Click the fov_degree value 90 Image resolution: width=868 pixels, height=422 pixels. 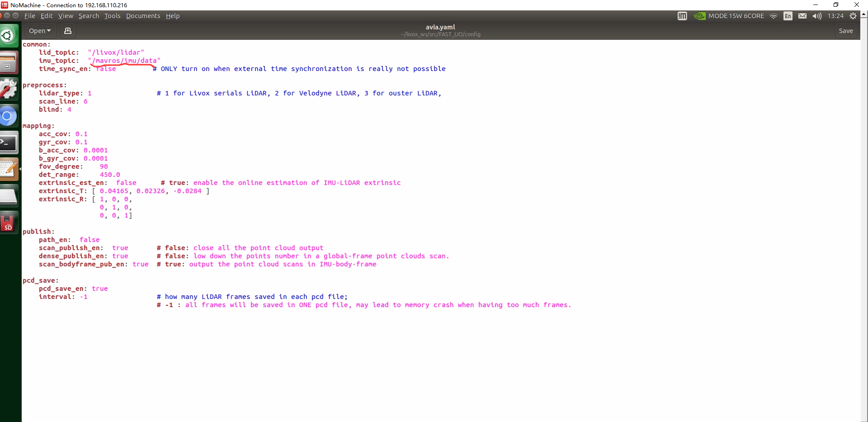[x=104, y=166]
